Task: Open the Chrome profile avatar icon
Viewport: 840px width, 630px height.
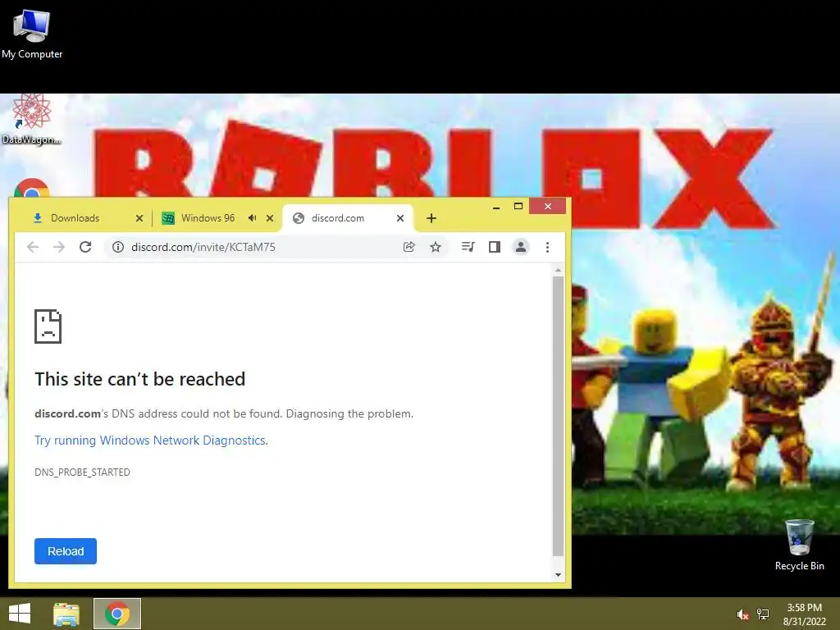Action: (x=521, y=247)
